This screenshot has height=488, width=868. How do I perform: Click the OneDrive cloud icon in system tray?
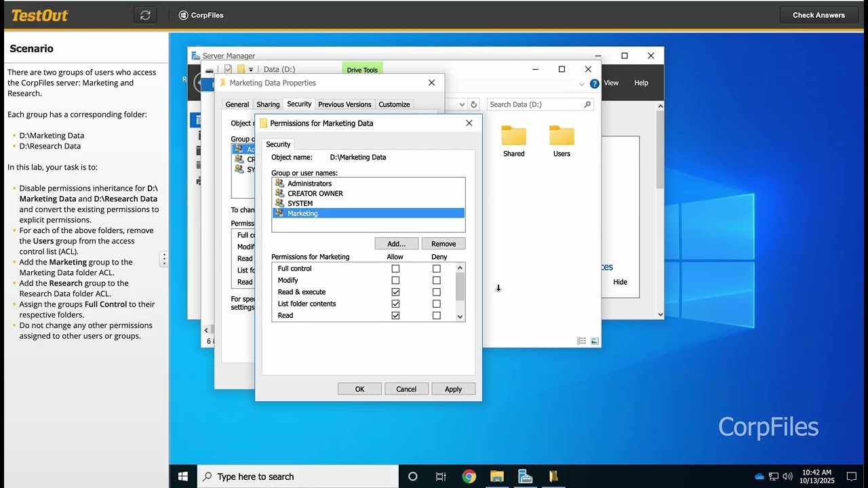[x=759, y=476]
